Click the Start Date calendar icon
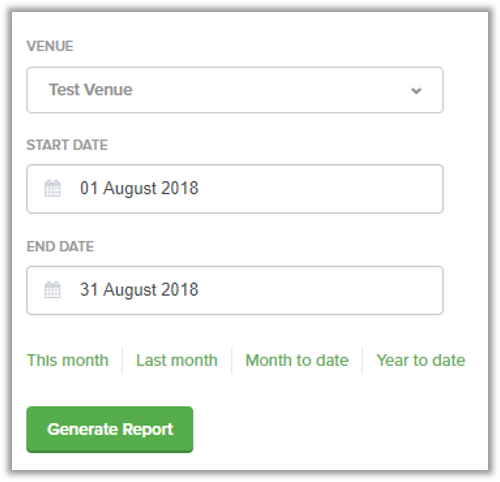Image resolution: width=500 pixels, height=482 pixels. click(53, 189)
